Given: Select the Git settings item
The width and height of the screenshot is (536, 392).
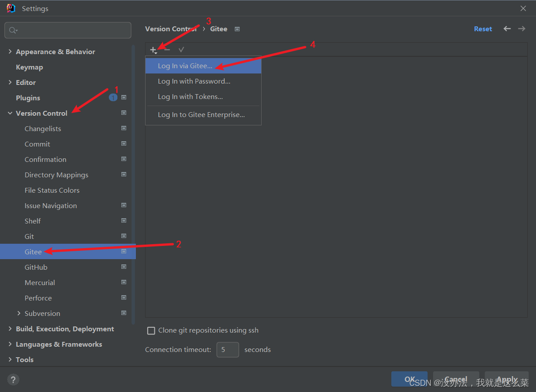Looking at the screenshot, I should coord(29,236).
